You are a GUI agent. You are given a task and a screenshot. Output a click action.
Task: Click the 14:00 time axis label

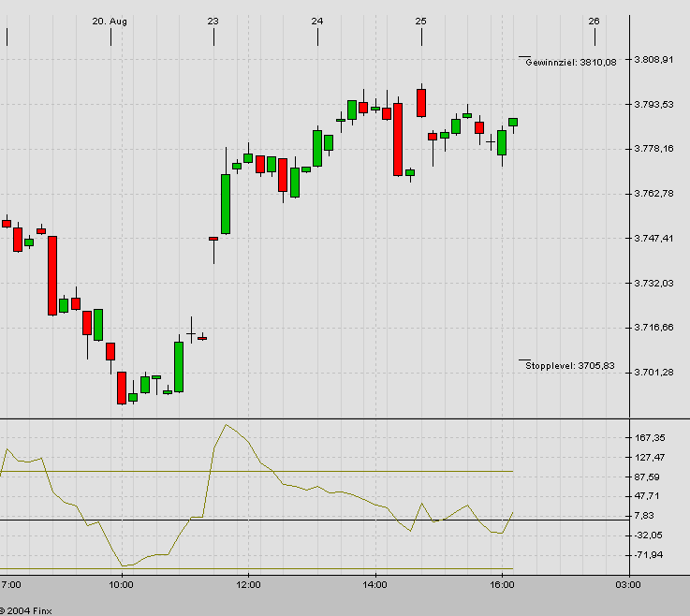[374, 585]
